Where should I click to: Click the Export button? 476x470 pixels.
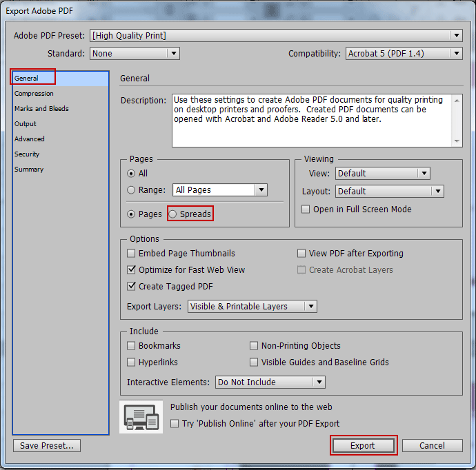364,445
